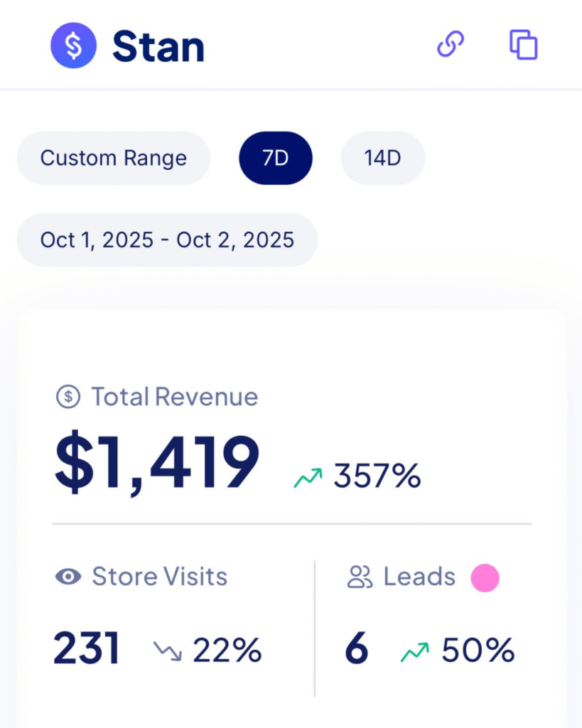Click the green trend arrow near 50%
The image size is (582, 728).
(415, 651)
